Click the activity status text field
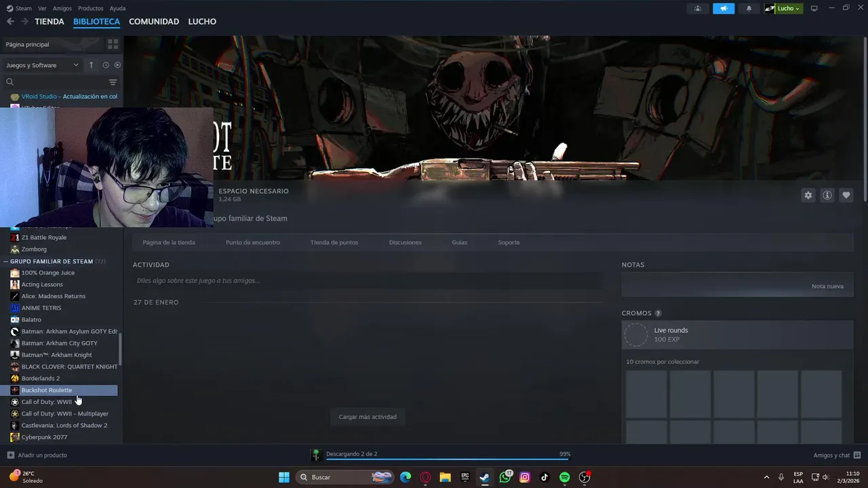 point(367,281)
